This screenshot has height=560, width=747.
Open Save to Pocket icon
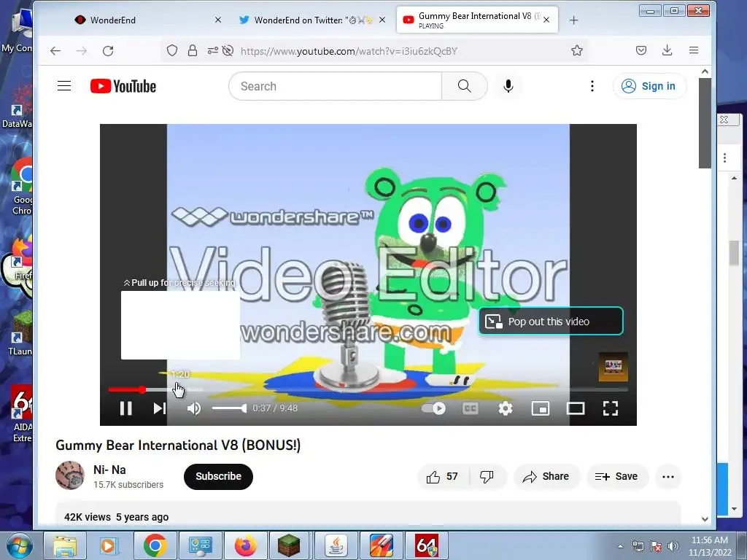click(x=641, y=50)
